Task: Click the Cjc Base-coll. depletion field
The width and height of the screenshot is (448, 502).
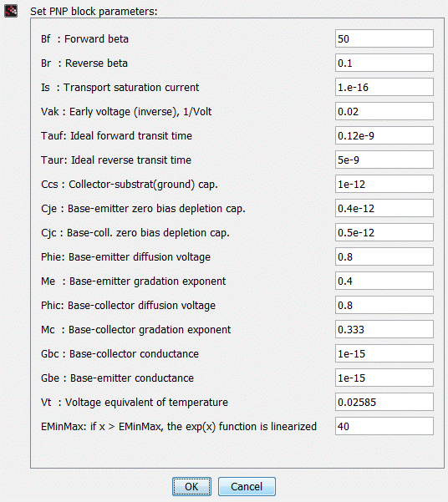Action: click(384, 232)
